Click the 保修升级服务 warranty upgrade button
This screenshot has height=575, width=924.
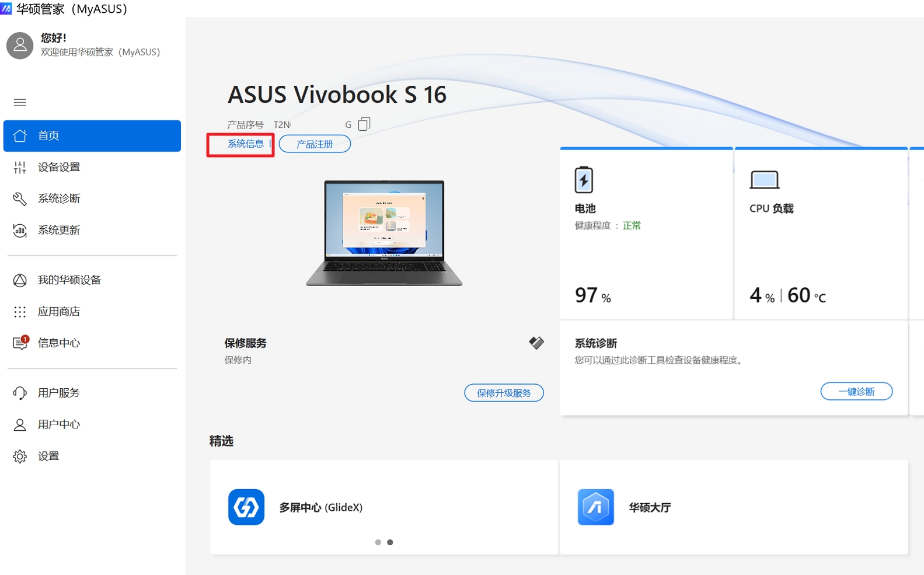(504, 393)
